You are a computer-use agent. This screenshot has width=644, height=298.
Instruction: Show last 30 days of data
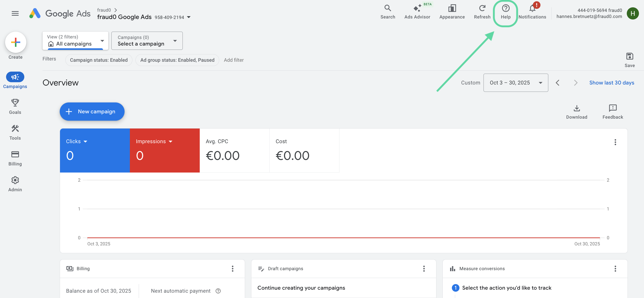tap(612, 82)
